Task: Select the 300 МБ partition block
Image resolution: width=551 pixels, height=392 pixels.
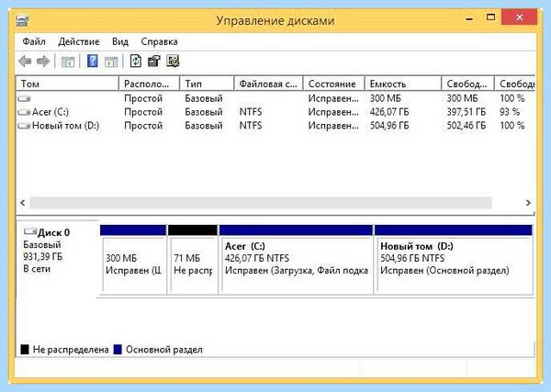Action: tap(133, 259)
